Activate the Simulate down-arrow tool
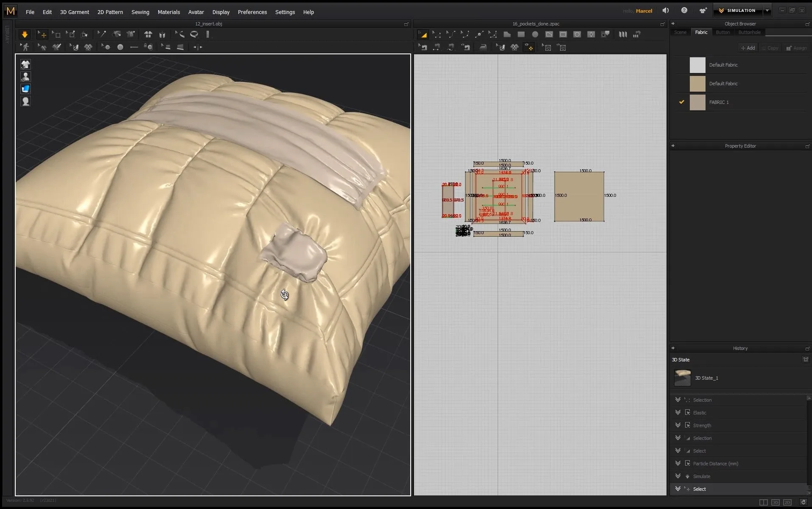This screenshot has height=509, width=812. (x=25, y=34)
